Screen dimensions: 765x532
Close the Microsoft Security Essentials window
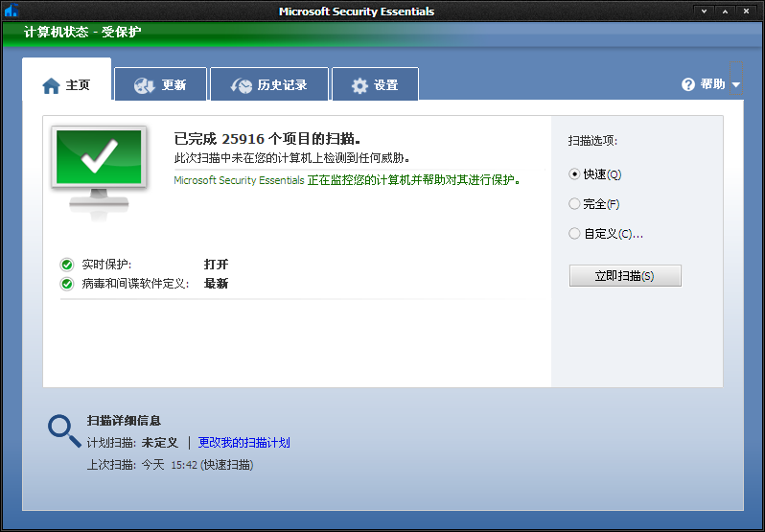pyautogui.click(x=746, y=12)
